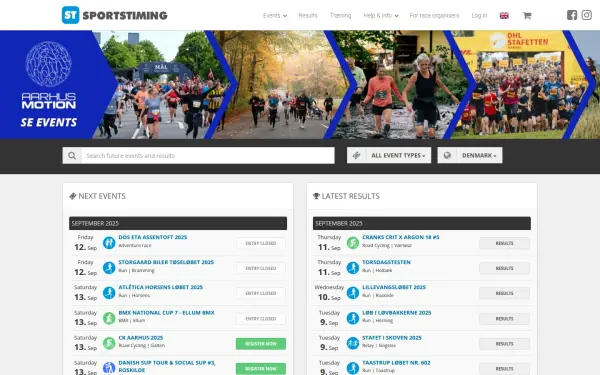Click cycling icon for Cranks Crit X Argon
The width and height of the screenshot is (600, 375).
[x=353, y=243]
